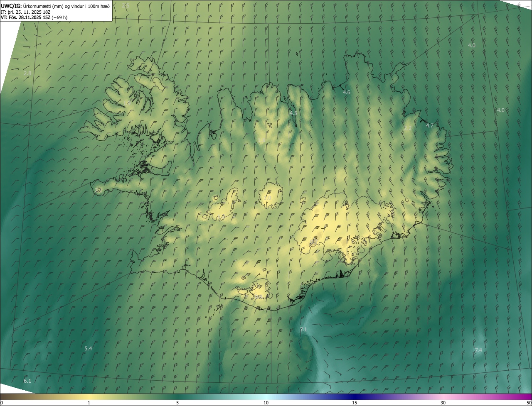532x406 pixels.
Task: Click the 15 tick on the color scale
Action: click(355, 403)
